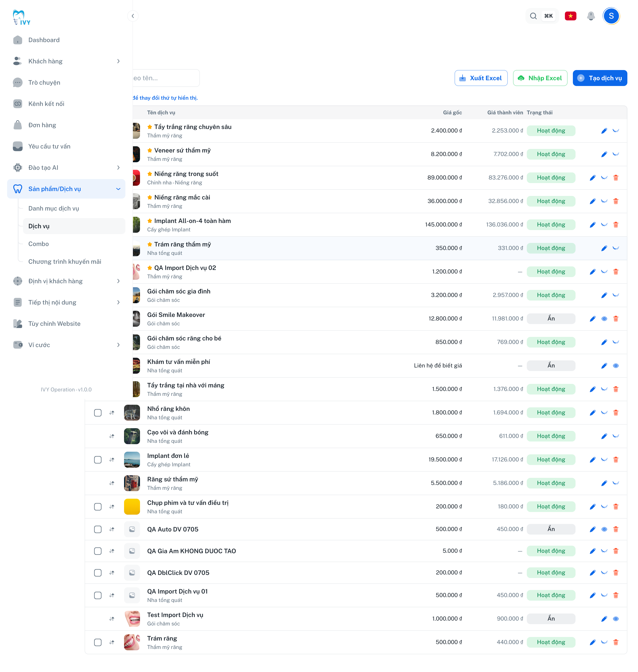Click the reorder arrows for Nhổ răng khôn
638x672 pixels.
[x=112, y=413]
